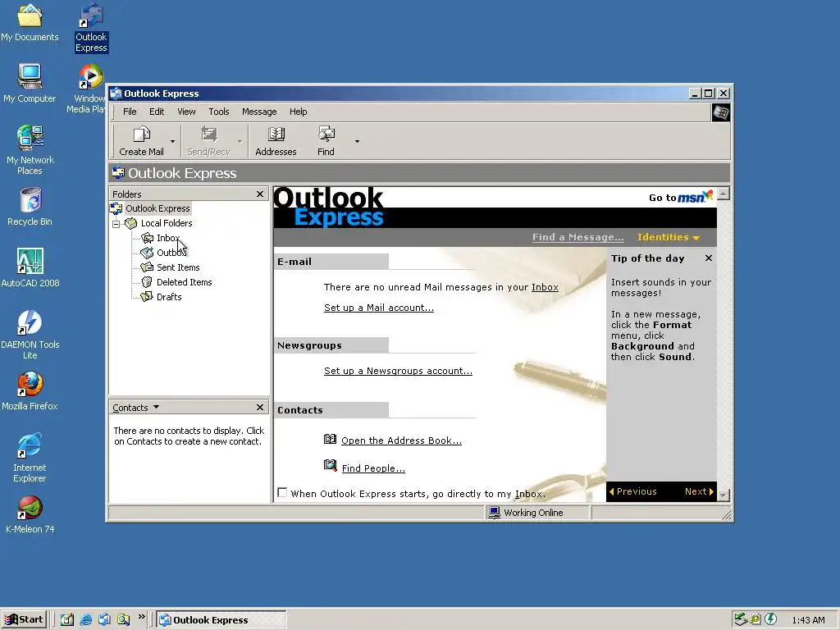Click the Set up a Mail account link
The image size is (840, 630).
[379, 308]
